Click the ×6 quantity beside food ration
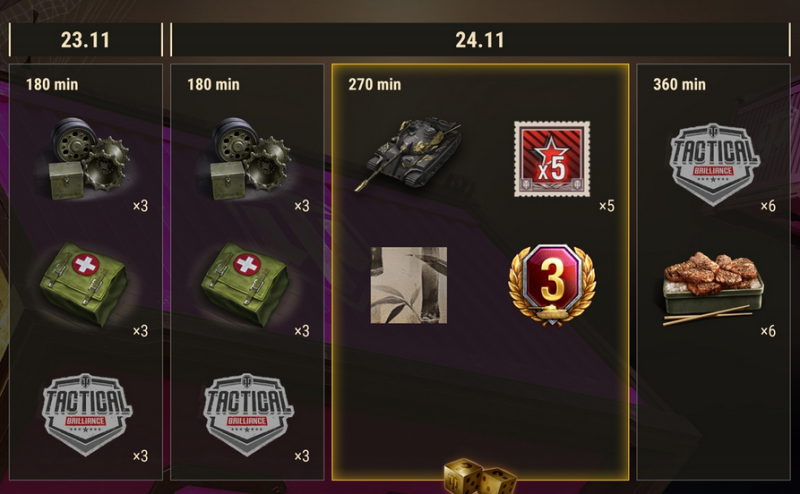Screen dimensions: 800x494 pos(768,331)
